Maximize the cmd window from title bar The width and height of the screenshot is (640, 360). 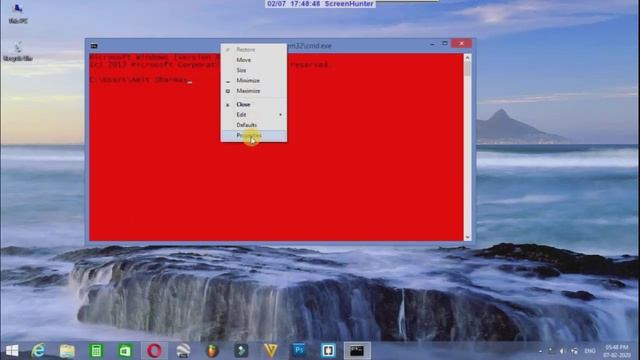point(445,44)
